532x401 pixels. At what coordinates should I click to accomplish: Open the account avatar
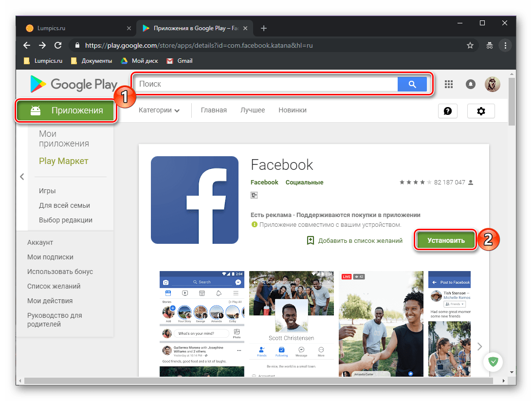[492, 84]
